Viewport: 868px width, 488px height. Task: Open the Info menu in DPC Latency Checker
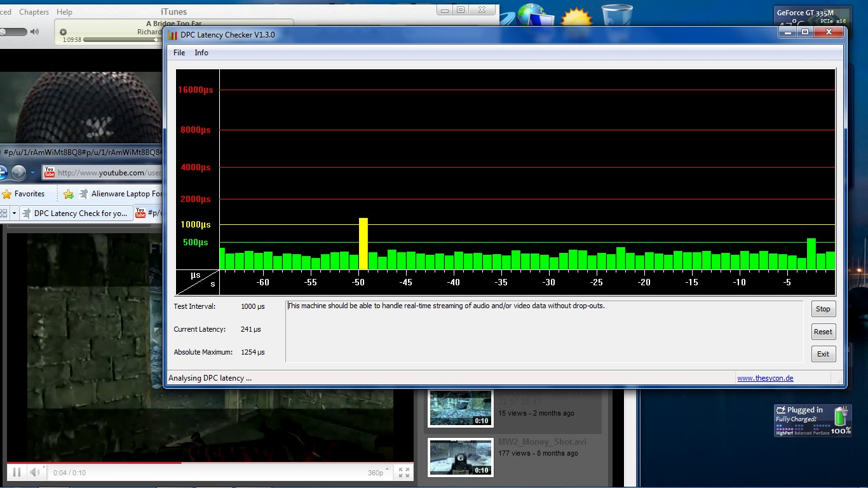201,53
